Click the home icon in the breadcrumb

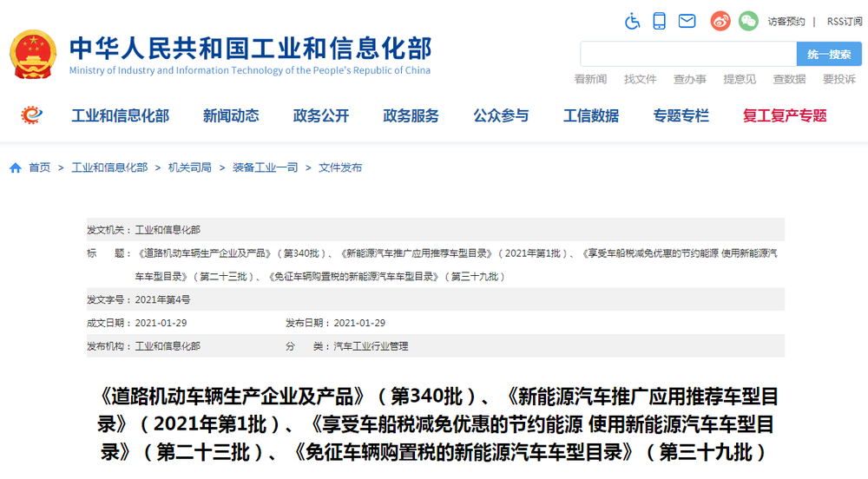(16, 167)
